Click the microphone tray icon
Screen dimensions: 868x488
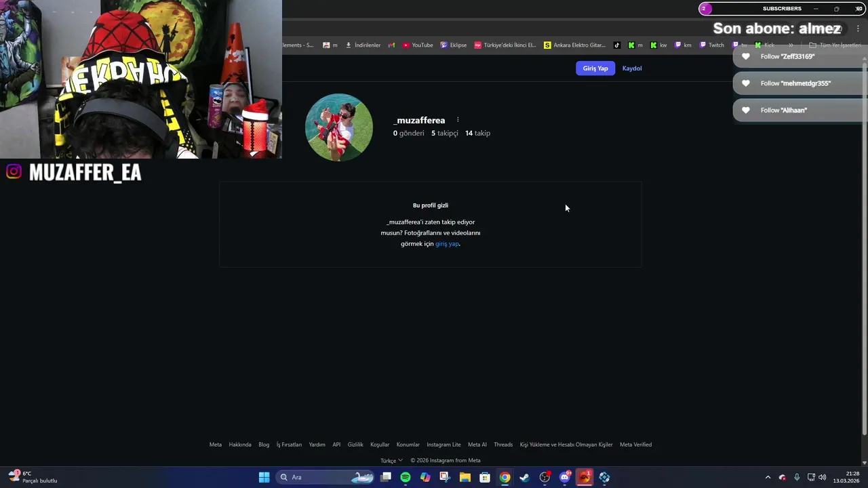[x=797, y=477]
